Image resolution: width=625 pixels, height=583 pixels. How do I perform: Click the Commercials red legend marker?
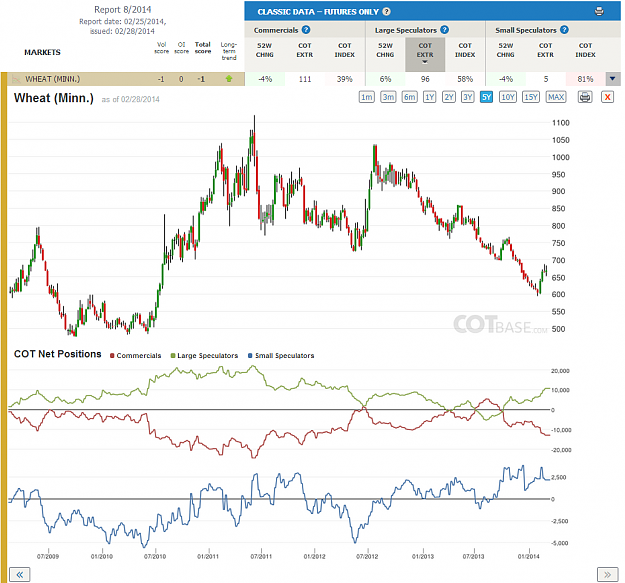click(112, 355)
